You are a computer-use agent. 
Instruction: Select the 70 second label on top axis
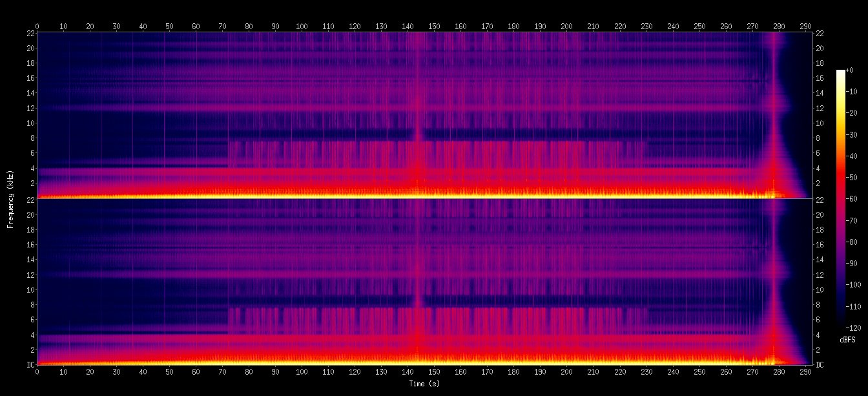[x=222, y=26]
